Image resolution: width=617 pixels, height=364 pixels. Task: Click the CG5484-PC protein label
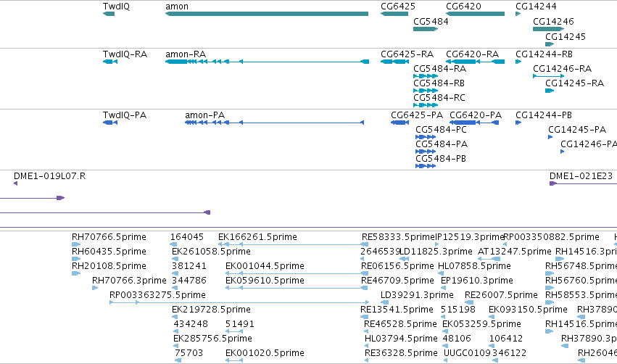(x=441, y=130)
